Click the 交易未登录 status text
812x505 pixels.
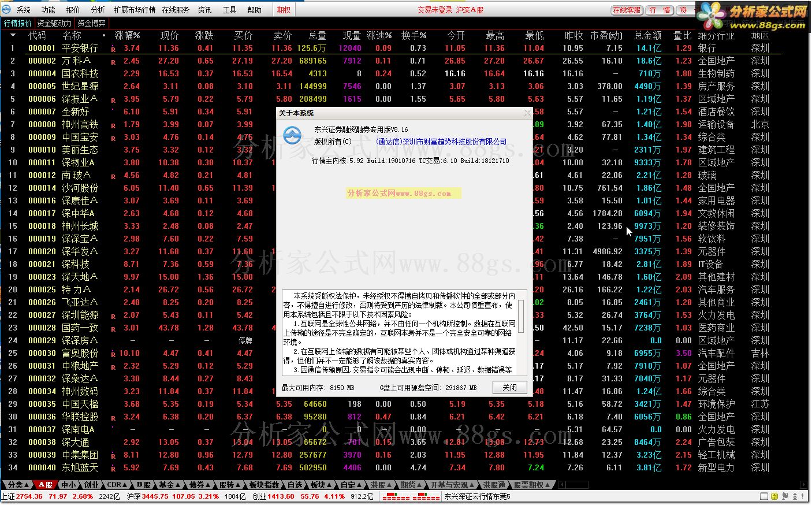click(435, 10)
